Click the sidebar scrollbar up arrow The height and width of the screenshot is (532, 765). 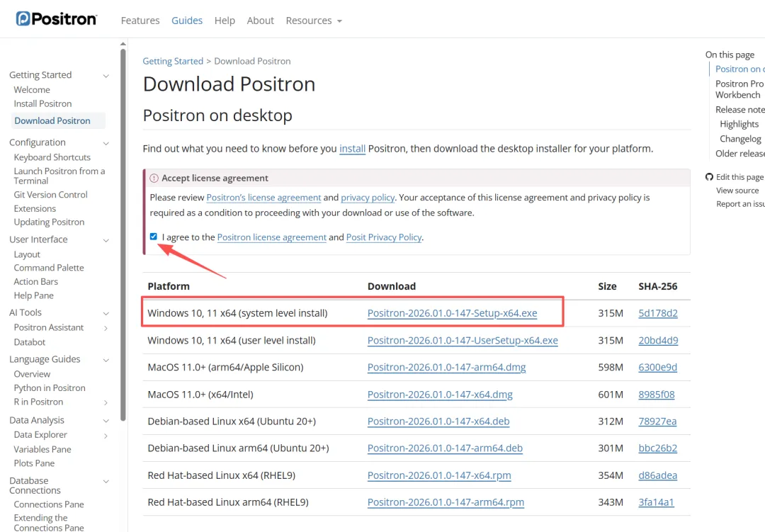click(123, 44)
